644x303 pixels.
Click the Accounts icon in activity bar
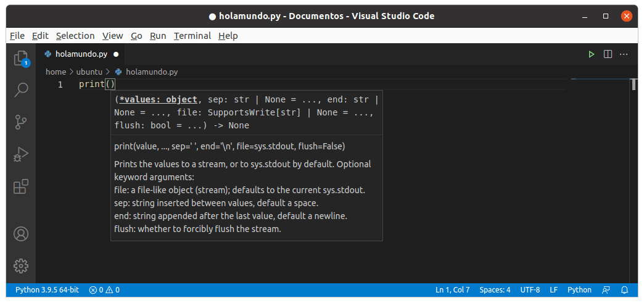[x=21, y=234]
